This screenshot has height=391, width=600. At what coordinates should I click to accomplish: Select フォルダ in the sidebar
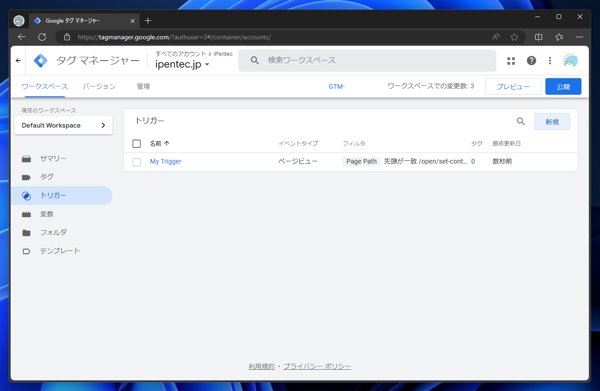[x=53, y=232]
